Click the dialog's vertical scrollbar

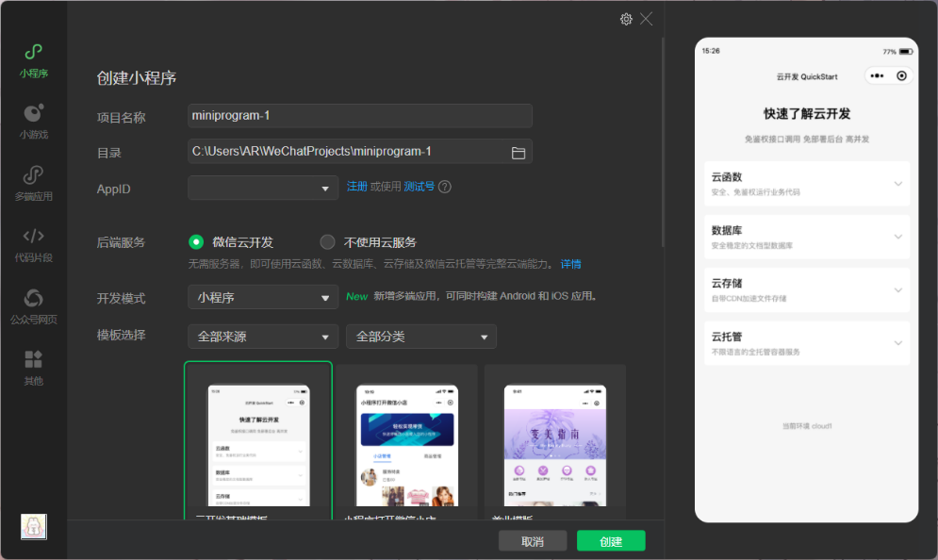point(663,142)
